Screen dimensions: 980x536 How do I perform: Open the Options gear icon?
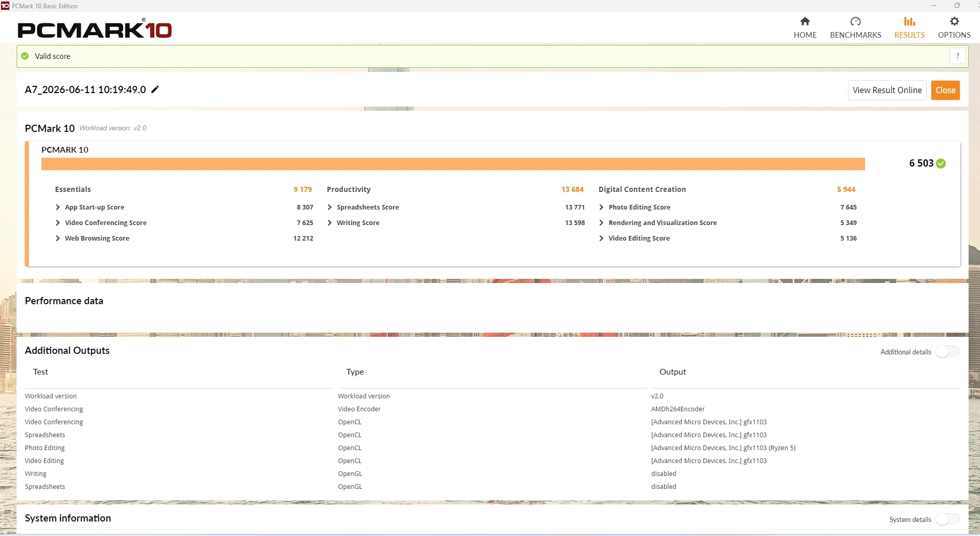click(x=954, y=21)
